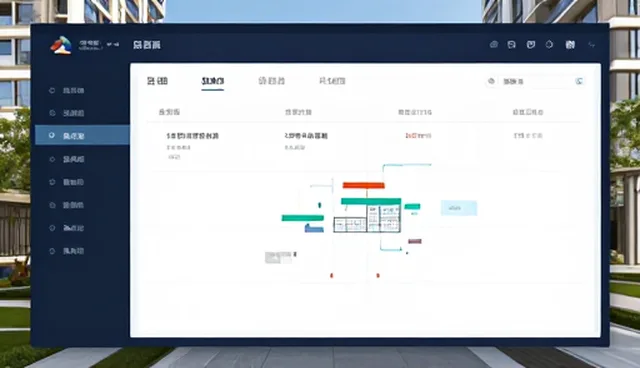The width and height of the screenshot is (640, 368).
Task: Click the colorful app logo in the header
Action: (x=61, y=45)
